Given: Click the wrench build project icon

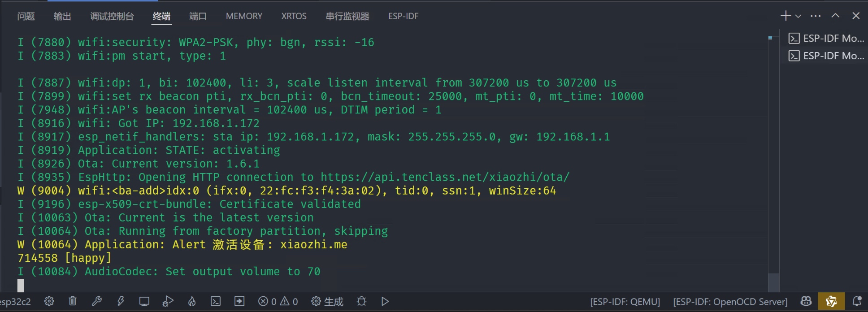Looking at the screenshot, I should (x=96, y=301).
